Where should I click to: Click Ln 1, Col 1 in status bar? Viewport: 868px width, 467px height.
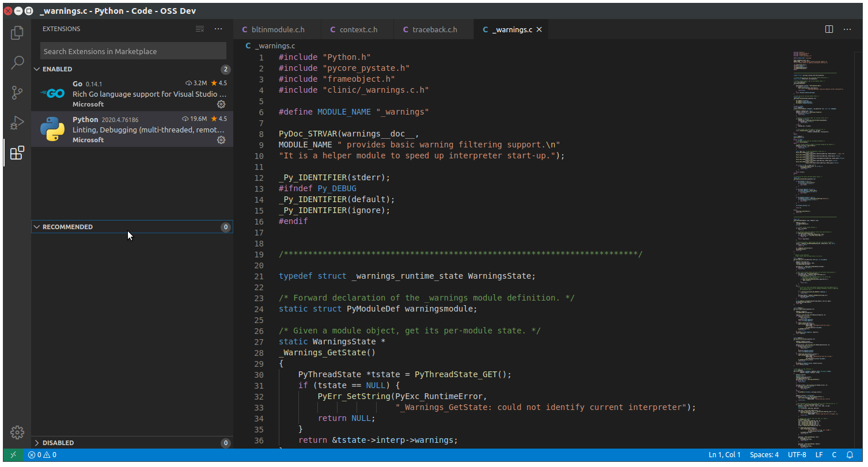point(725,455)
